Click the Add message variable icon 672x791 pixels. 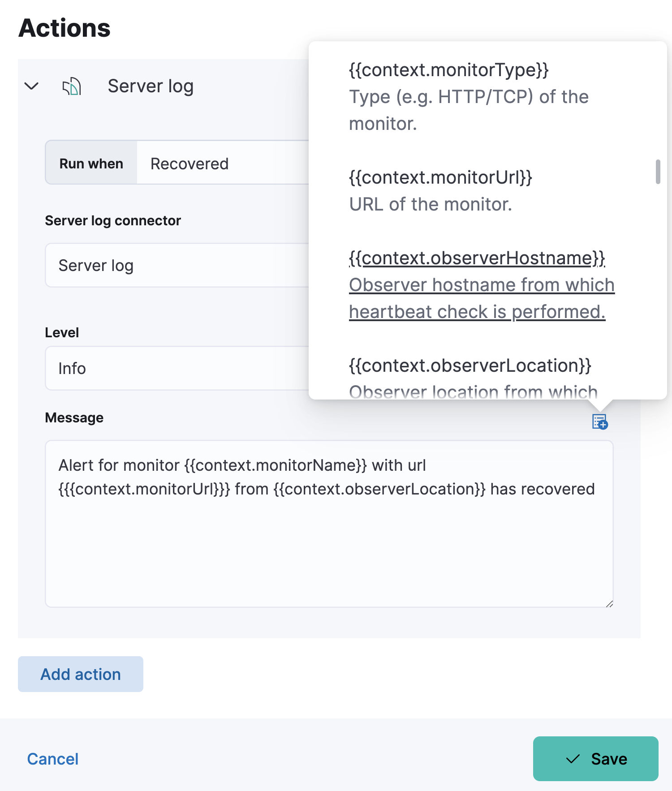click(599, 421)
